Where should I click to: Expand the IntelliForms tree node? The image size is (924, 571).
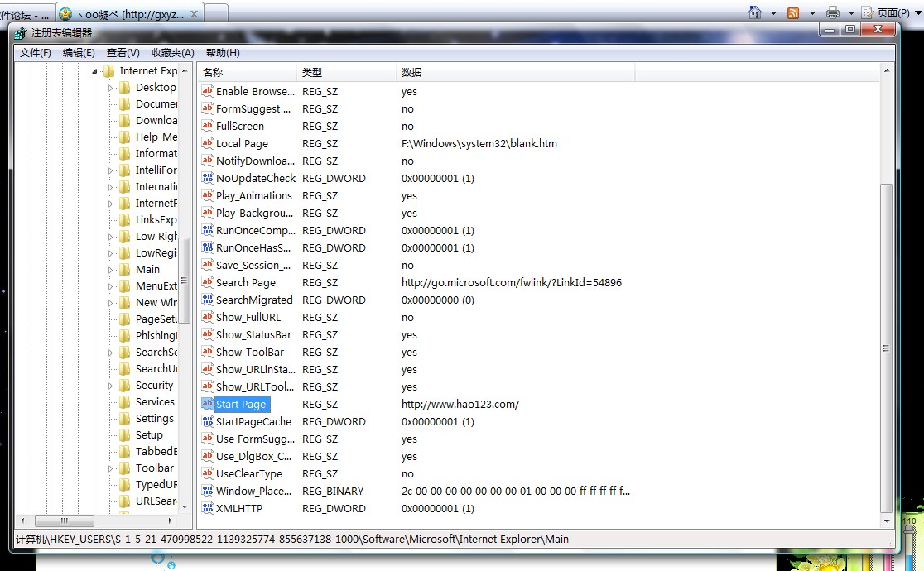point(110,170)
